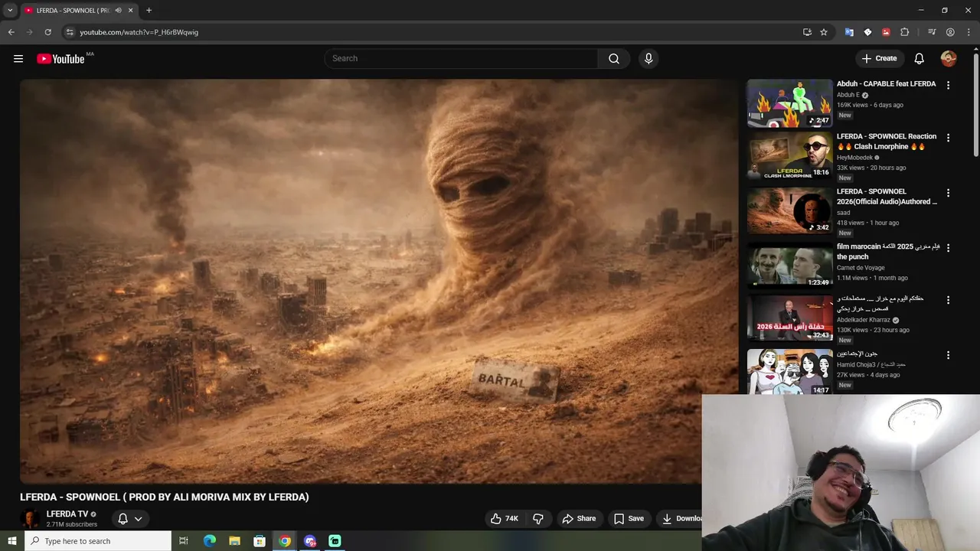Like the video (74K)

point(505,519)
